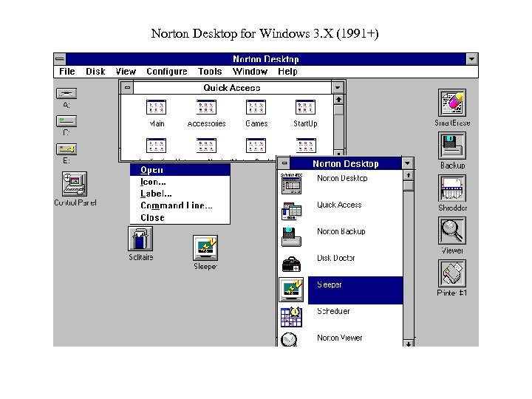Click the Sleeper label in group list
Viewport: 532px width, 399px height.
coord(329,284)
